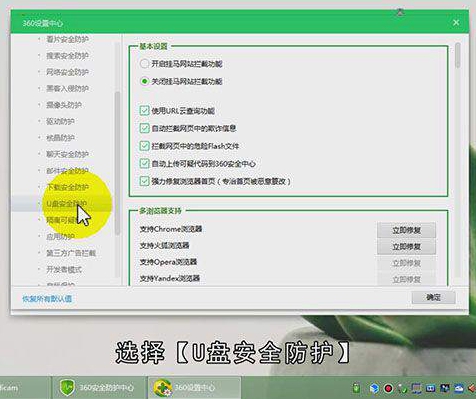Select 关闭挂马网站拦截功能 radio button
This screenshot has height=399, width=476.
(x=144, y=81)
